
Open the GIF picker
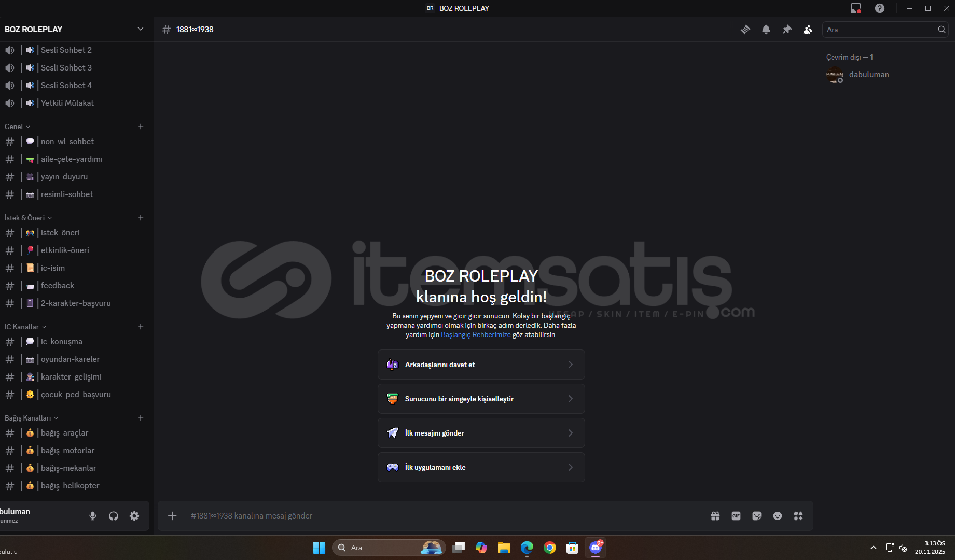(736, 516)
